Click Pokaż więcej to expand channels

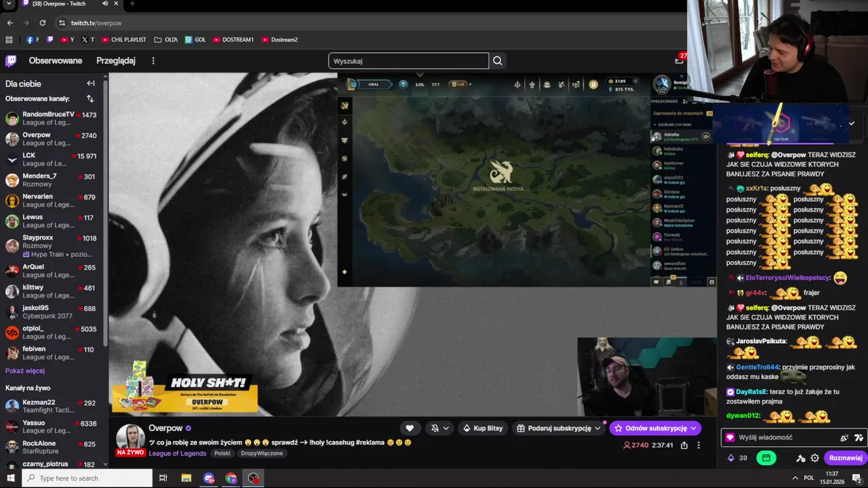(25, 371)
